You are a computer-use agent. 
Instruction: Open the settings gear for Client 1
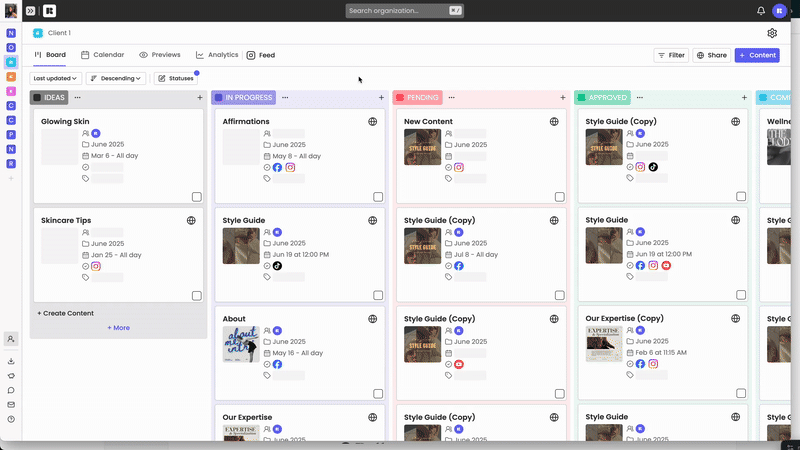(772, 33)
